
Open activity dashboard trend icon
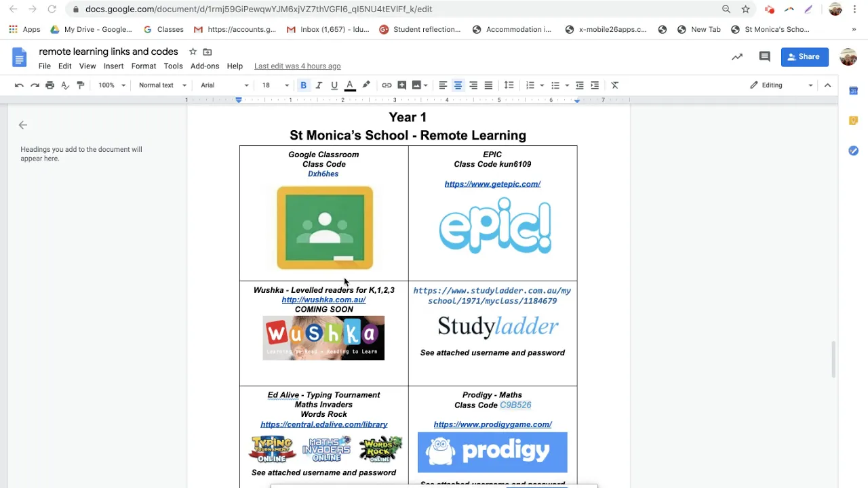coord(737,57)
